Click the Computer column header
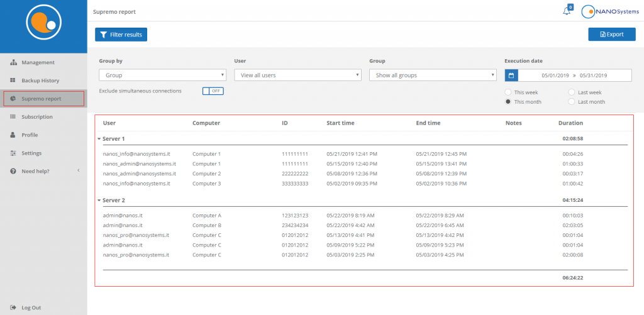644x315 pixels. 206,123
